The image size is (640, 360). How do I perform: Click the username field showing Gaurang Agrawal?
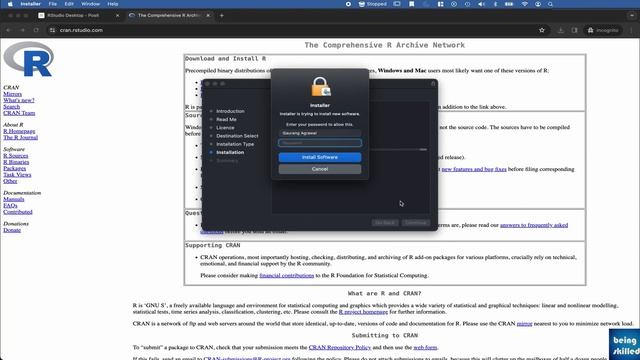[320, 133]
